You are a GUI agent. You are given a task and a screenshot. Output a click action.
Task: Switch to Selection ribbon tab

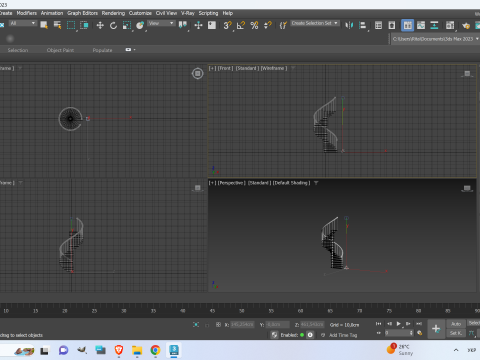18,50
